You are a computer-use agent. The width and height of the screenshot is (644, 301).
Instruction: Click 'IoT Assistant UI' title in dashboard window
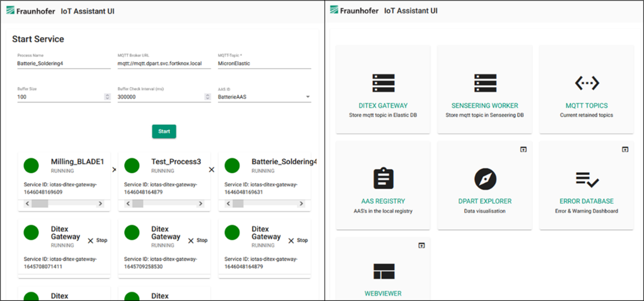coord(411,11)
